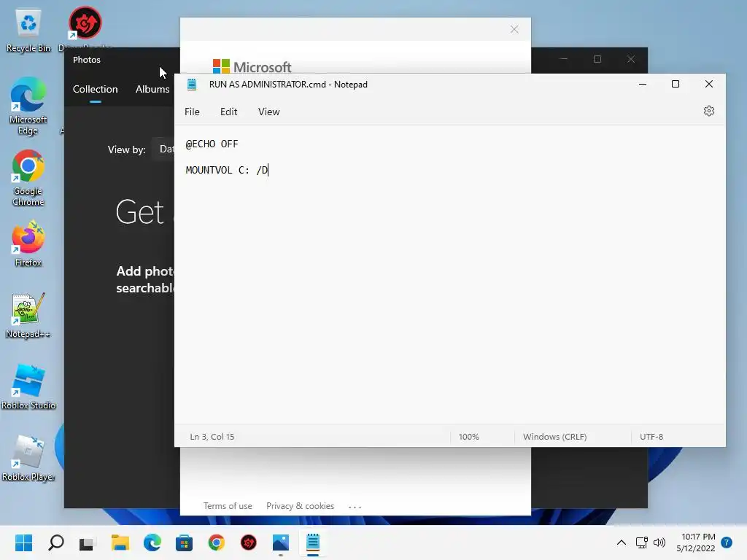Switch to Collection tab in Photos
The height and width of the screenshot is (560, 747).
96,89
